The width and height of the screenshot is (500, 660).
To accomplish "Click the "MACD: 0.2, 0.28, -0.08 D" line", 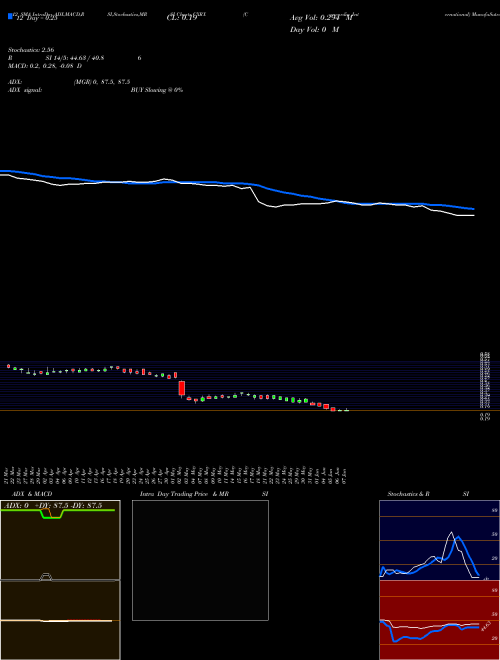I will (45, 66).
